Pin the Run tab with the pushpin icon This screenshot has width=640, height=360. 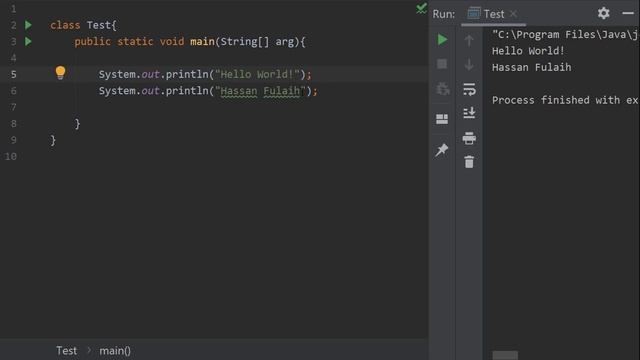(442, 150)
